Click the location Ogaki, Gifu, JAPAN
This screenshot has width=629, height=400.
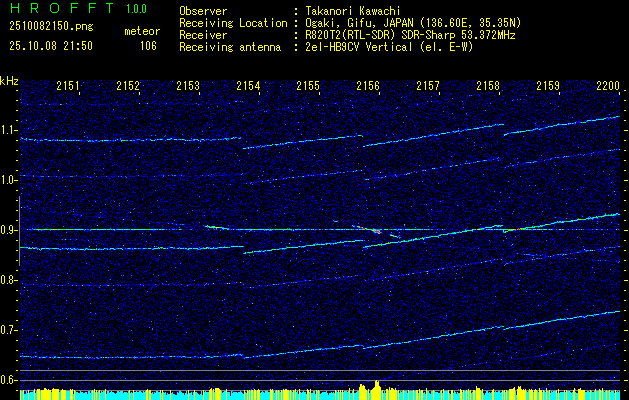coord(358,23)
